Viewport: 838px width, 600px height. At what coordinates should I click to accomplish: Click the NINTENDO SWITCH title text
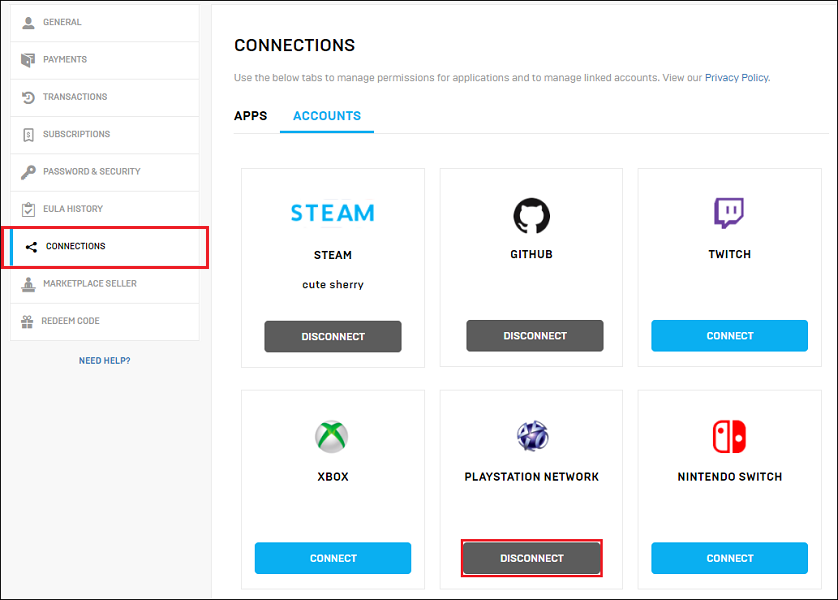pos(730,477)
